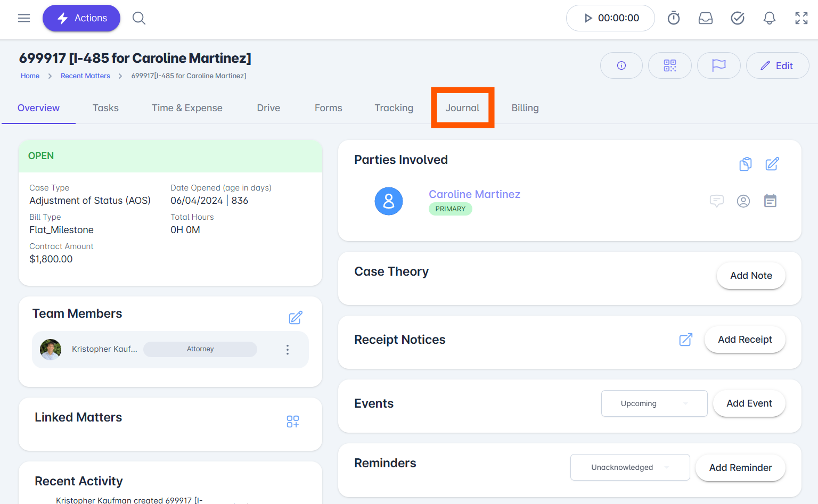Open options menu for Kristopher Kaufman
This screenshot has height=504, width=818.
click(288, 350)
